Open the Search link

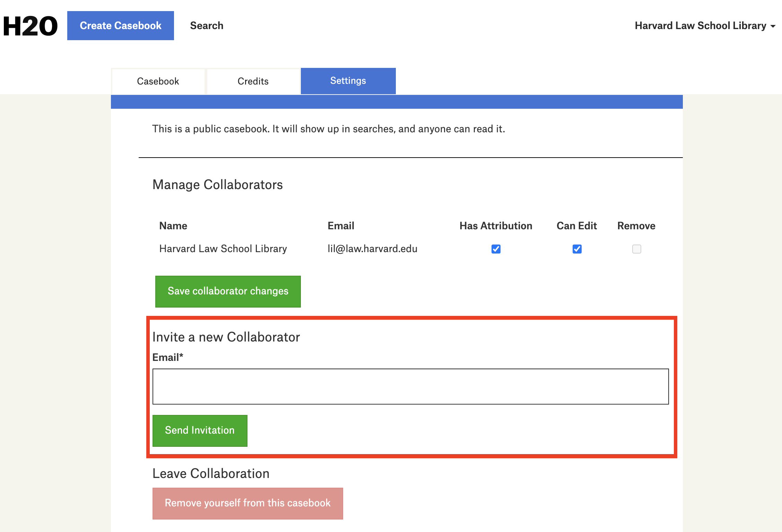pos(207,26)
